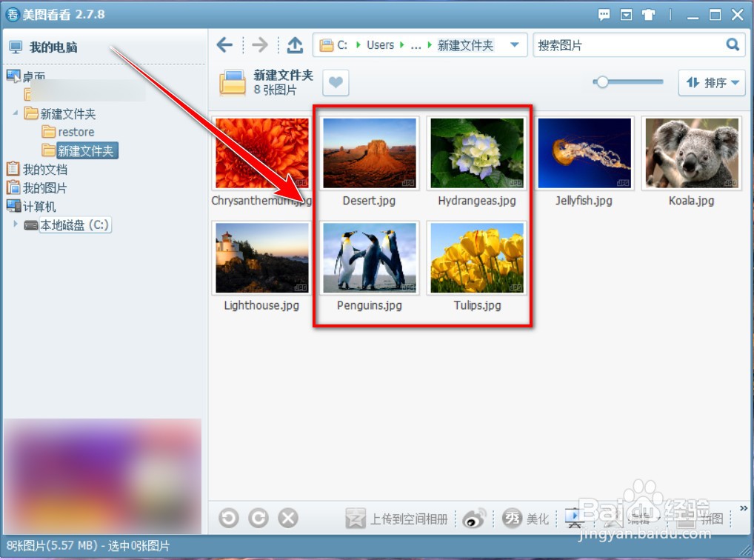This screenshot has width=754, height=560.
Task: Change skin with the T-shirt icon
Action: point(648,15)
